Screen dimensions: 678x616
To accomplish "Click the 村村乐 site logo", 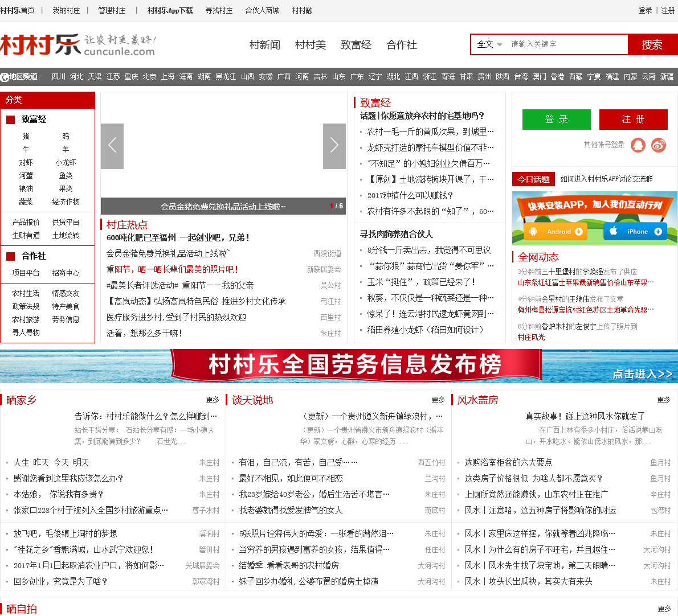I will click(78, 45).
